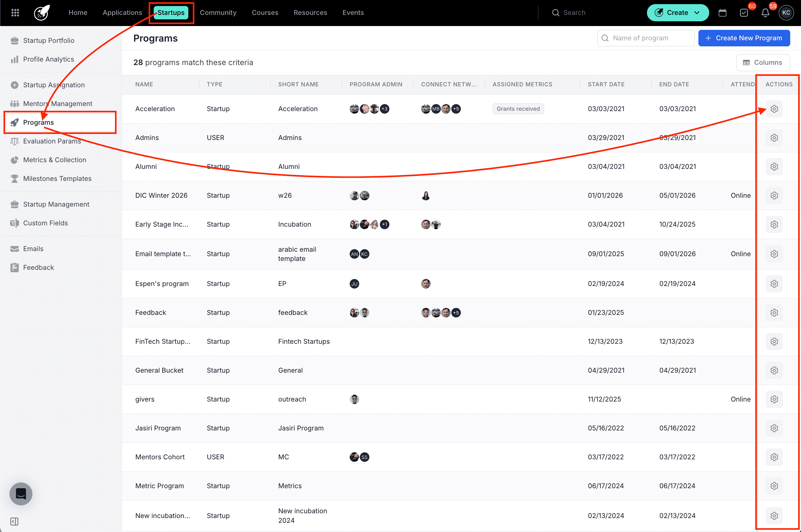The height and width of the screenshot is (532, 801).
Task: Click the Grants received metric tag
Action: pos(518,109)
